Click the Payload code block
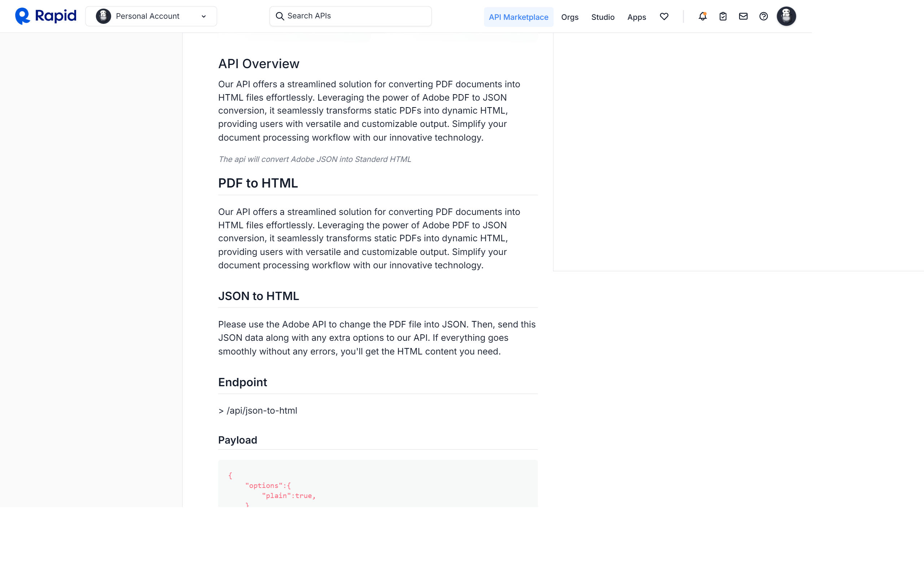The height and width of the screenshot is (577, 924). click(377, 485)
